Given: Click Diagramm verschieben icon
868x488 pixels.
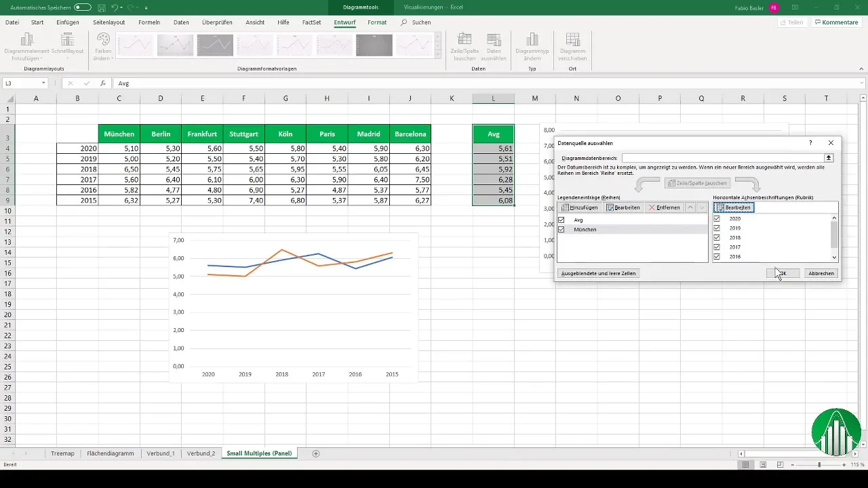Looking at the screenshot, I should click(573, 45).
